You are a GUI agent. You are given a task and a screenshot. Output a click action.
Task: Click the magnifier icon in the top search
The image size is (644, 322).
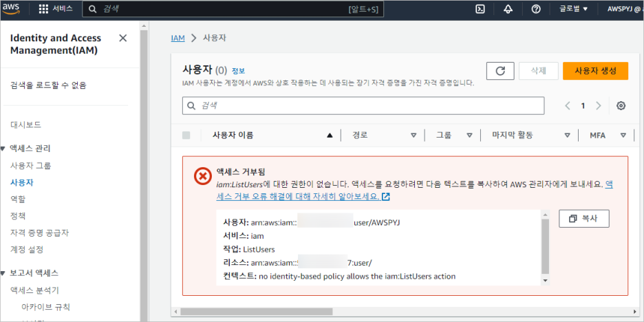[94, 9]
